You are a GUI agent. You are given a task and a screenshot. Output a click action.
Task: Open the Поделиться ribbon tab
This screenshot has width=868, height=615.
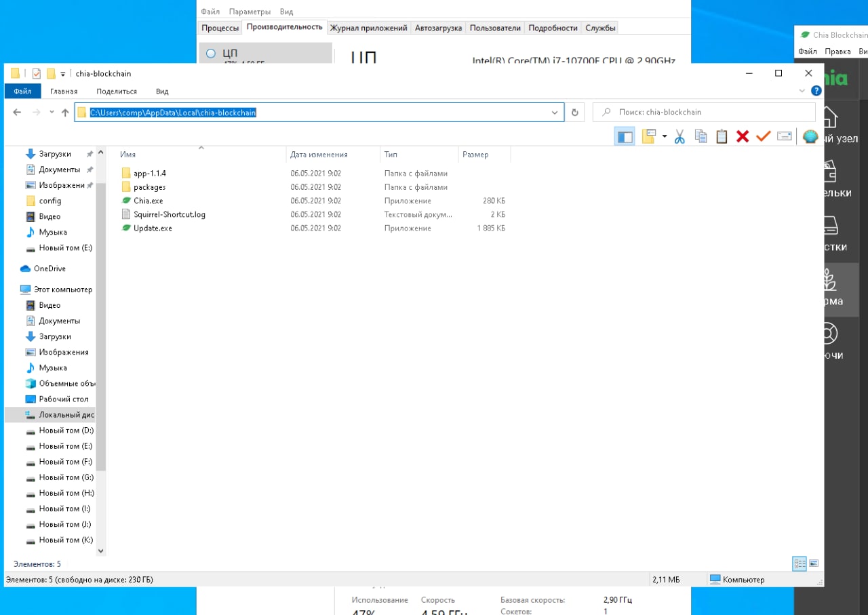click(117, 91)
